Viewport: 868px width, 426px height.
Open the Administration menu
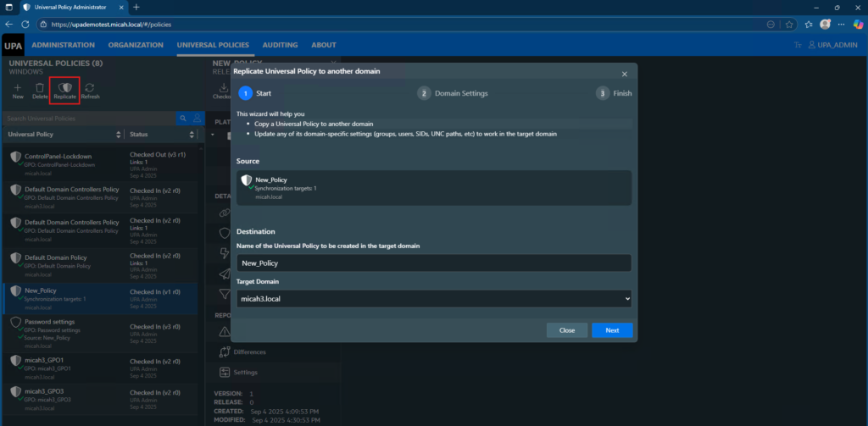click(63, 45)
